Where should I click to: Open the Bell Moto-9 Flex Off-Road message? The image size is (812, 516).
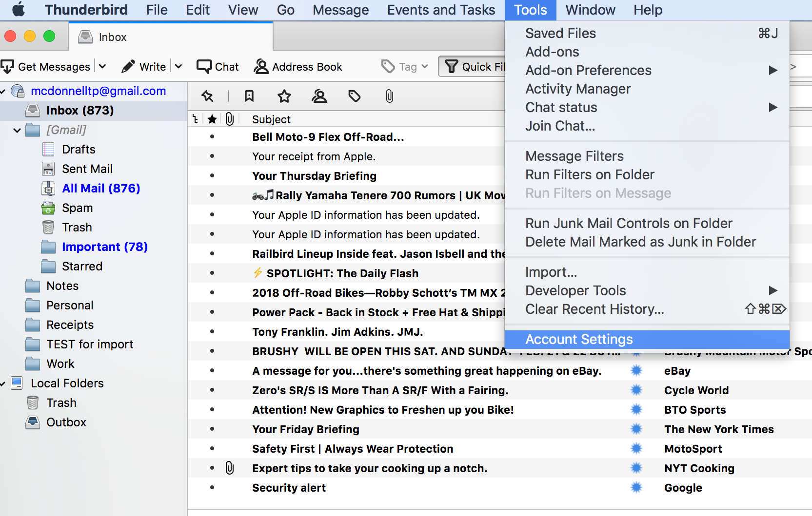pyautogui.click(x=328, y=137)
